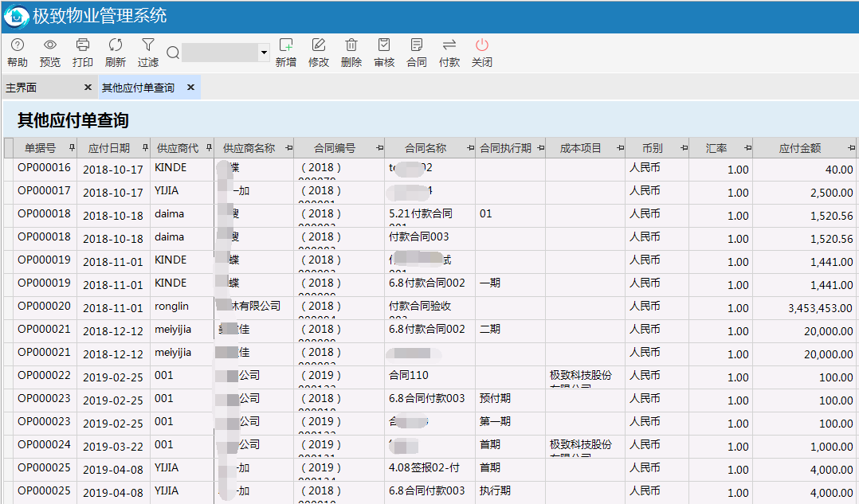Click the Payment (付款) icon
This screenshot has width=859, height=504.
[449, 45]
